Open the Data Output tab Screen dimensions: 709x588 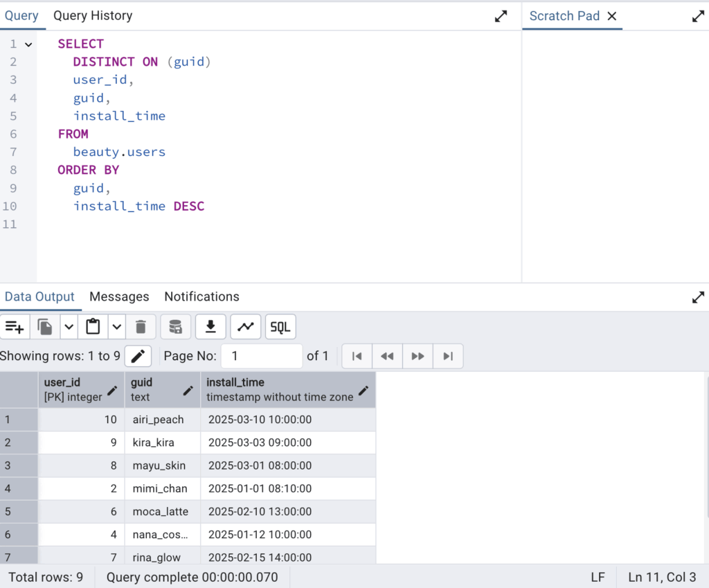[39, 296]
